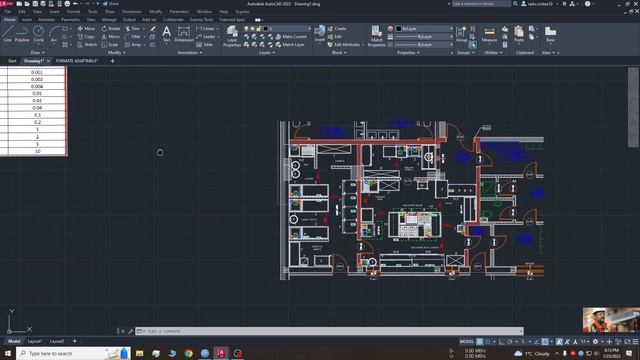Open the Format menu
Screen dimensions: 640x360
click(x=73, y=11)
